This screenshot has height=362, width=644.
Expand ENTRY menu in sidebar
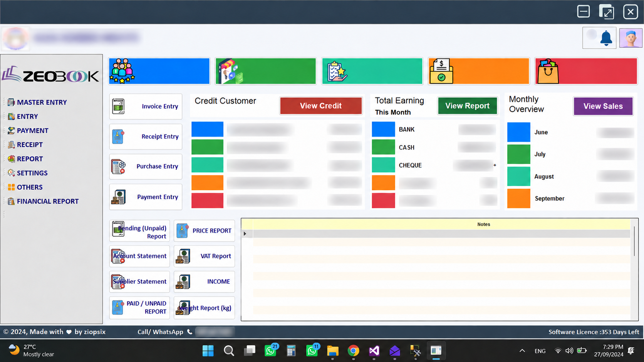27,117
